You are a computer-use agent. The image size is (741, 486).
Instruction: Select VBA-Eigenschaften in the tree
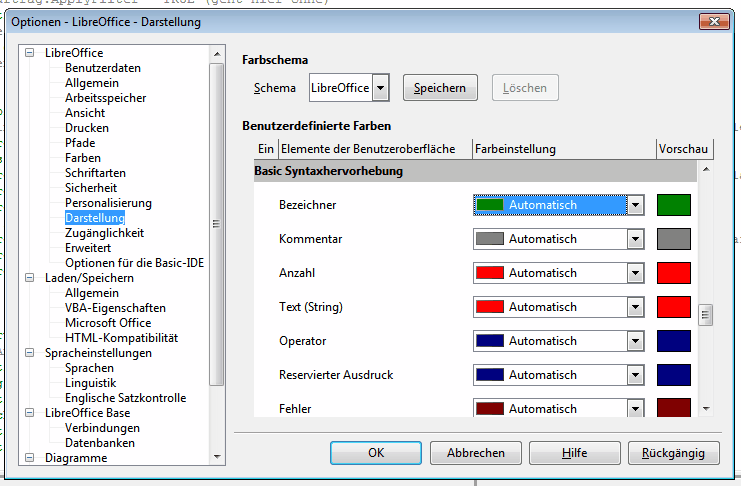coord(115,308)
